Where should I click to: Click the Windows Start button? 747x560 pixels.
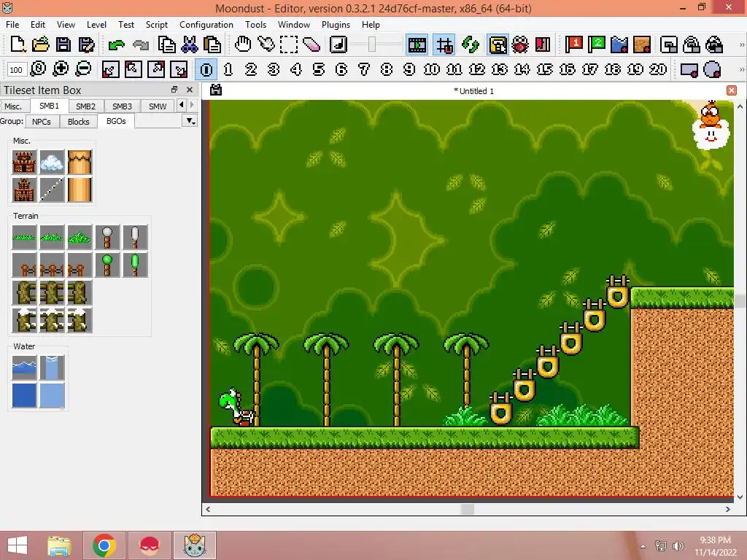click(18, 545)
